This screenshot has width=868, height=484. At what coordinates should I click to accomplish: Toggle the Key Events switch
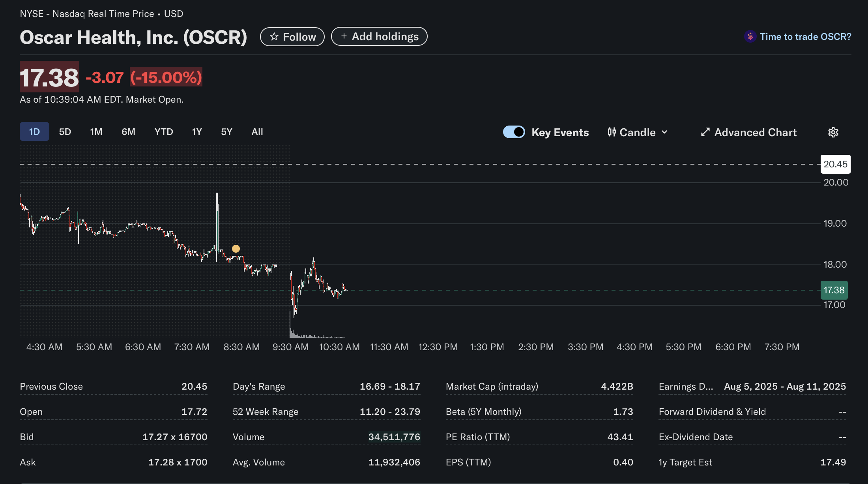coord(514,132)
